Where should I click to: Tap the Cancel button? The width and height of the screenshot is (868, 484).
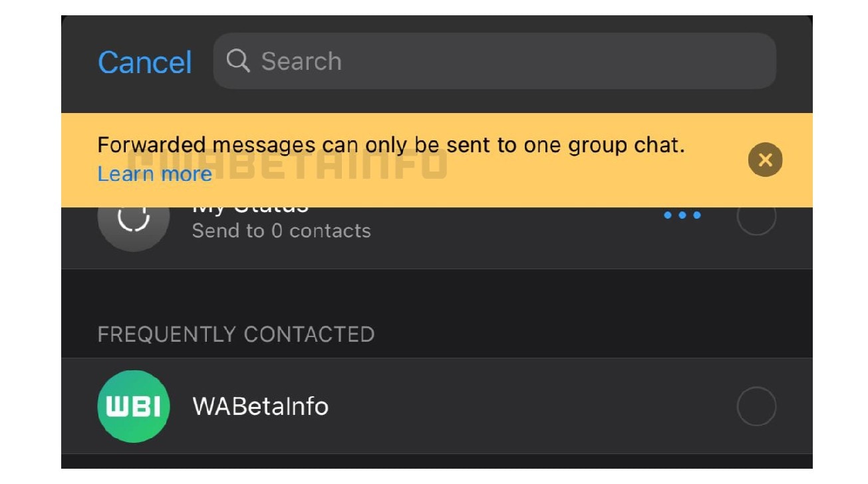click(145, 62)
